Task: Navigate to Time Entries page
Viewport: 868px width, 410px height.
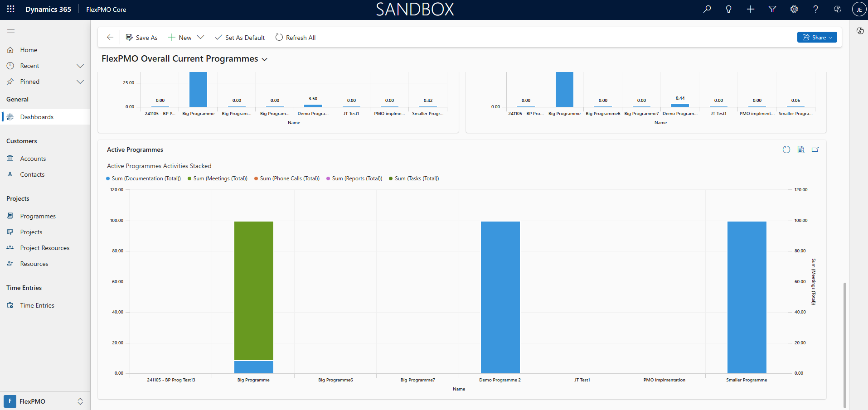Action: point(37,305)
